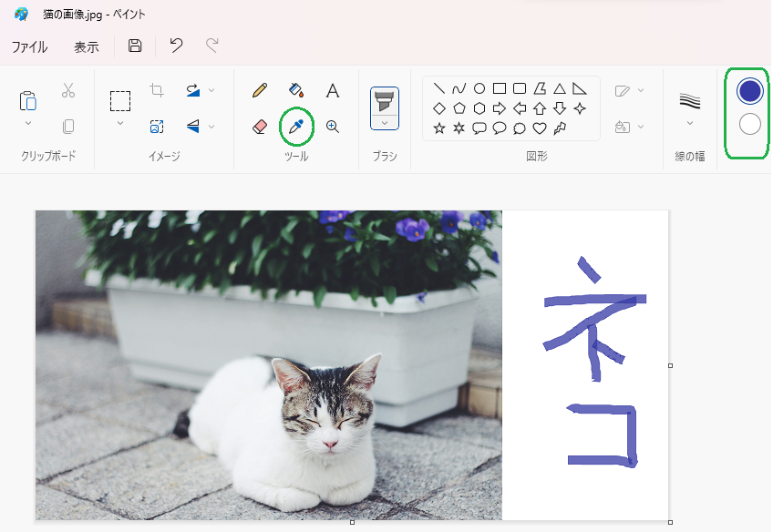The image size is (773, 532).
Task: Select the Right triangle shape
Action: (580, 88)
